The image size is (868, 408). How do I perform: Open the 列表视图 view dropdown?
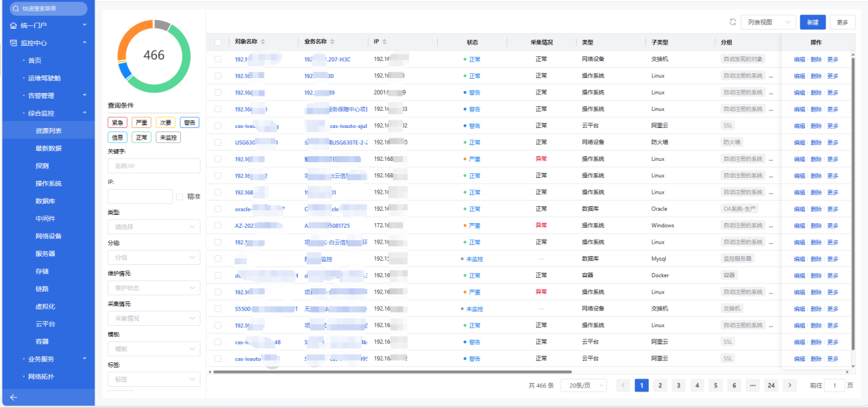coord(768,23)
